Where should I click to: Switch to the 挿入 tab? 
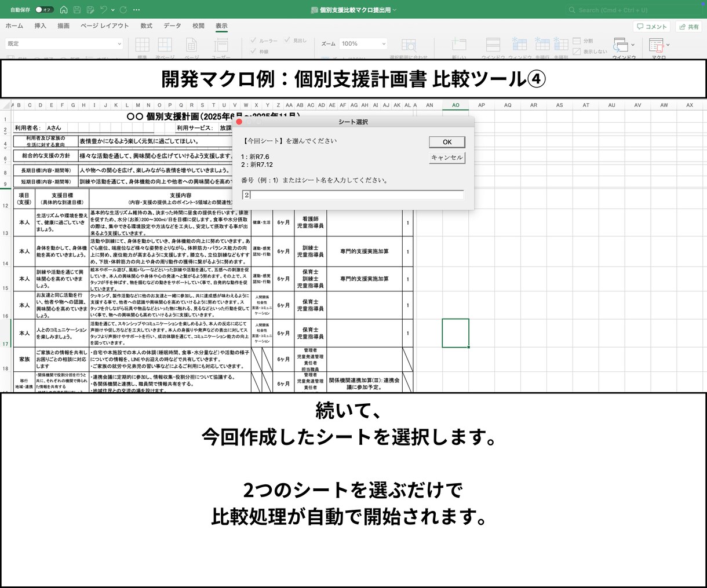tap(40, 26)
